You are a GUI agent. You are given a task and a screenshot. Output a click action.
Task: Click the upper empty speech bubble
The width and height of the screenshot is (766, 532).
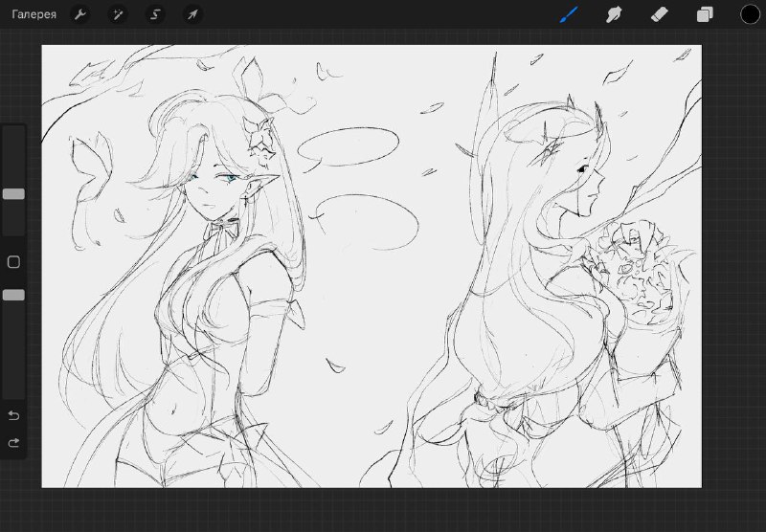[x=349, y=147]
